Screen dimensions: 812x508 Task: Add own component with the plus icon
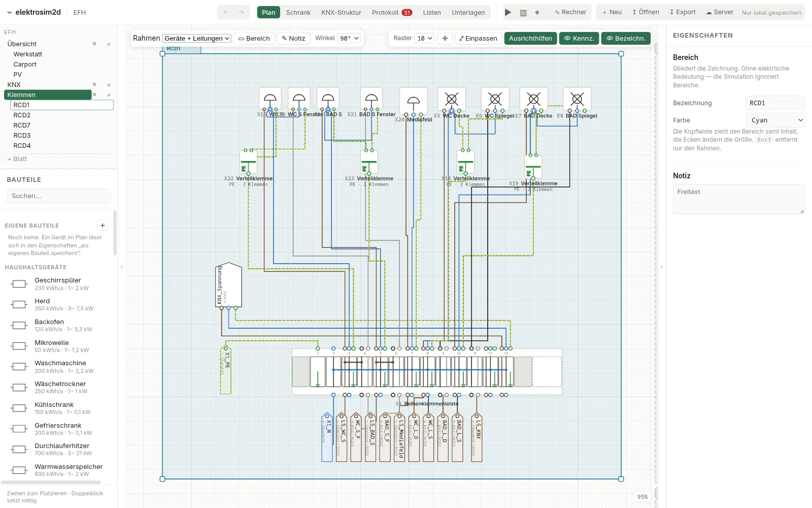pos(103,226)
